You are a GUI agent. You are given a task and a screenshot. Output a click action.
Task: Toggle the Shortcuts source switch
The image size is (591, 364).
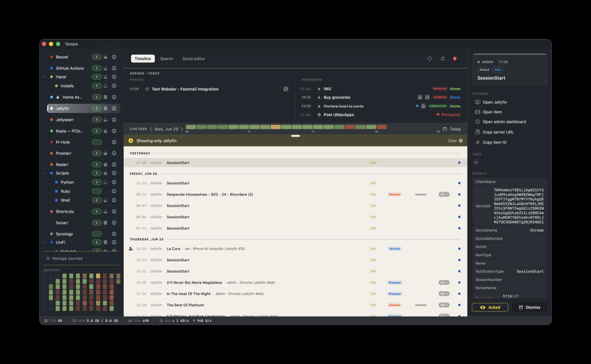point(97,212)
